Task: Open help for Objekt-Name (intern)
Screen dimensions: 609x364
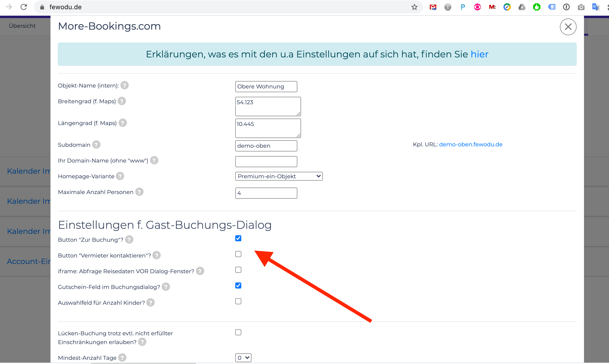Action: pyautogui.click(x=125, y=86)
